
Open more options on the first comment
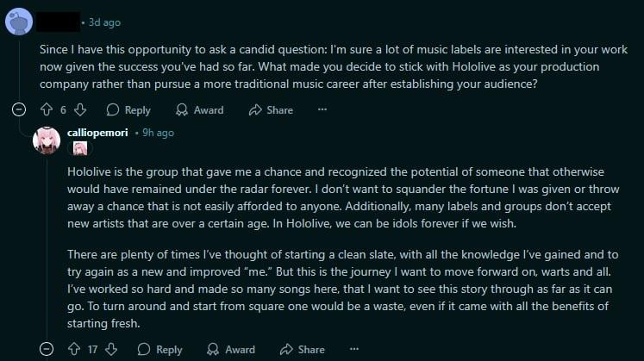point(322,109)
